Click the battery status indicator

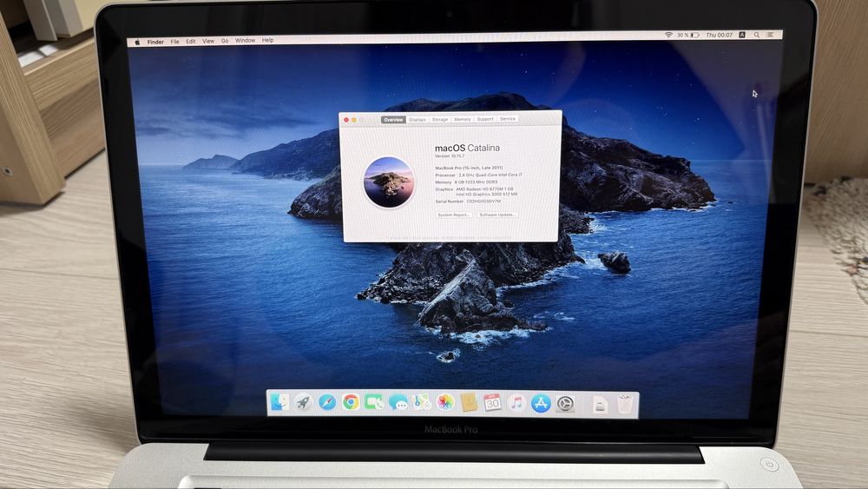pos(688,35)
